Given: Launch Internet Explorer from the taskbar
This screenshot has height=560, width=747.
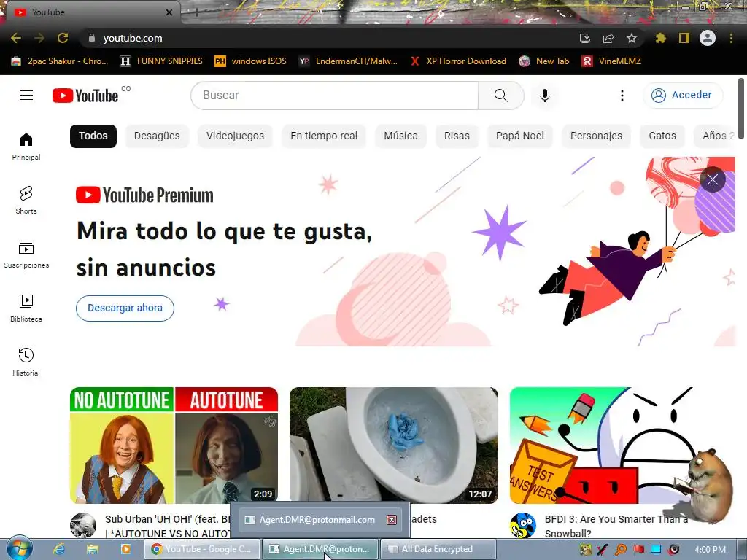Looking at the screenshot, I should (58, 549).
